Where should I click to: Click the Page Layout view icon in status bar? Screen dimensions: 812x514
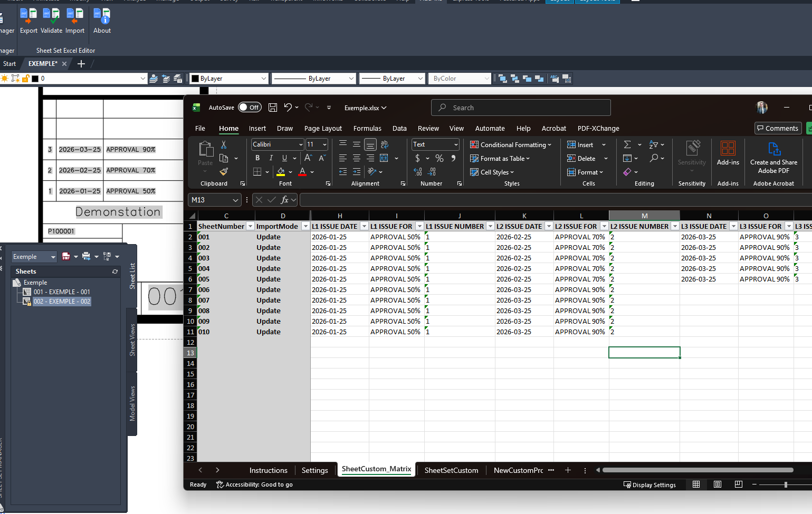(718, 484)
